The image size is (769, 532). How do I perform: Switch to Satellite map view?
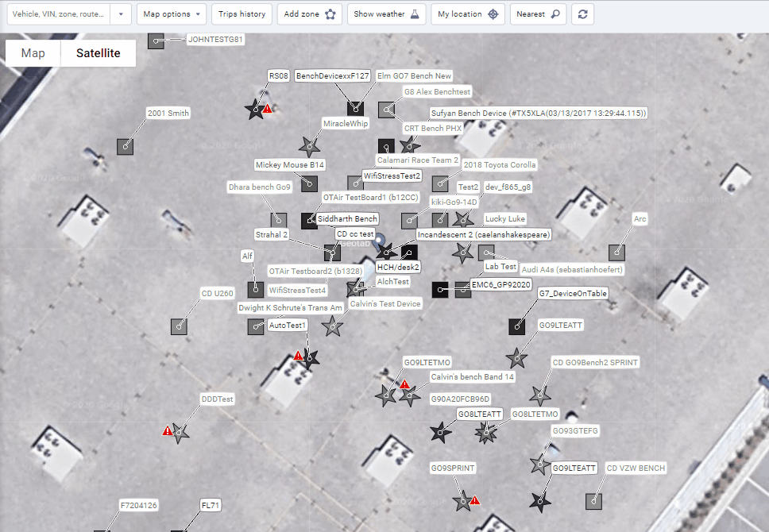pyautogui.click(x=99, y=53)
